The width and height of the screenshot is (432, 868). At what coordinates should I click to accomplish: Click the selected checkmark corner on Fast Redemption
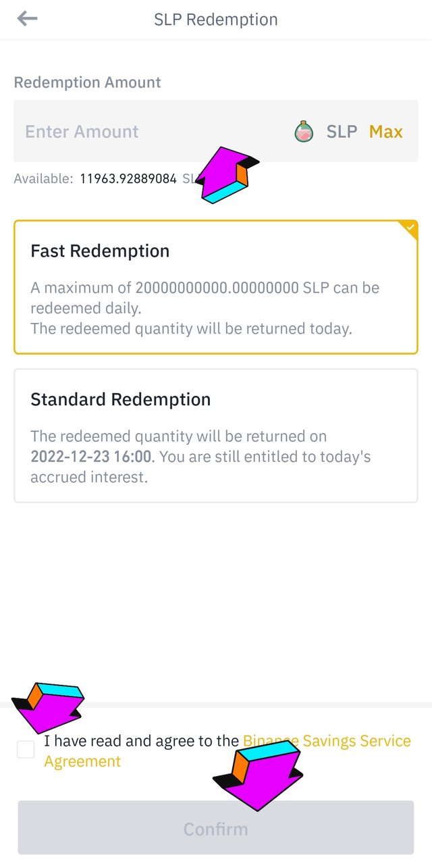[x=410, y=228]
